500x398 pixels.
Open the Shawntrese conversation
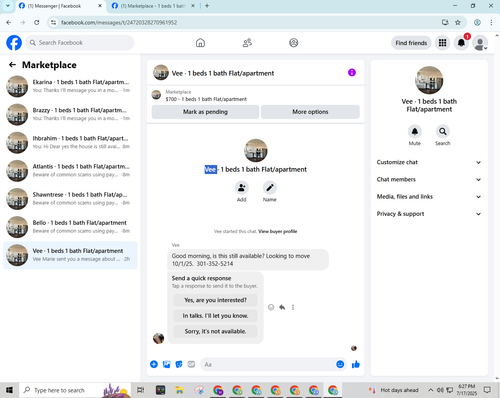click(70, 199)
